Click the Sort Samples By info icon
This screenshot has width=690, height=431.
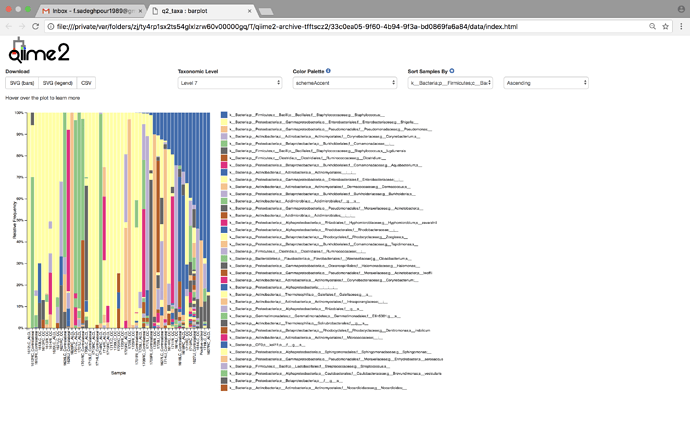(x=451, y=71)
